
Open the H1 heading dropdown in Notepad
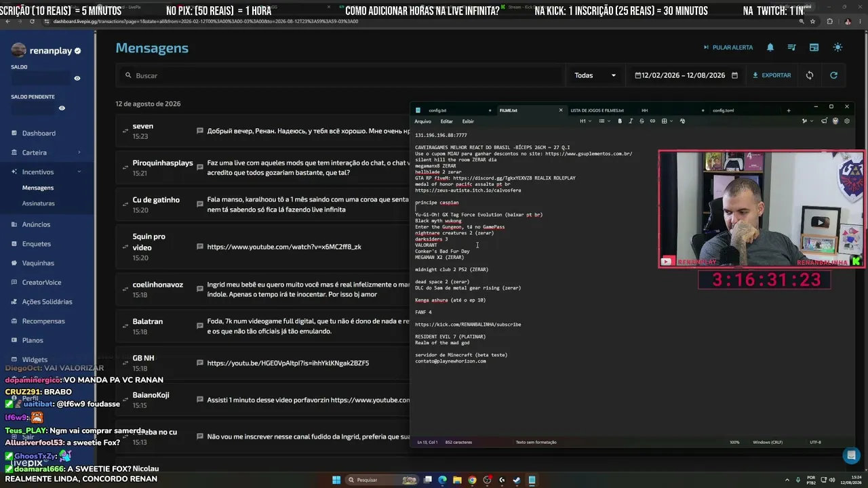coord(585,121)
